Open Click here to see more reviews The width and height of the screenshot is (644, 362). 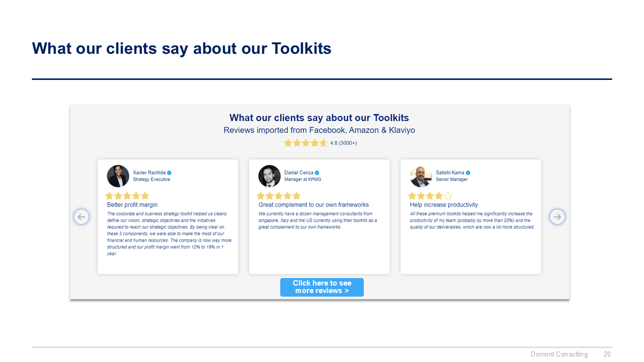[321, 287]
